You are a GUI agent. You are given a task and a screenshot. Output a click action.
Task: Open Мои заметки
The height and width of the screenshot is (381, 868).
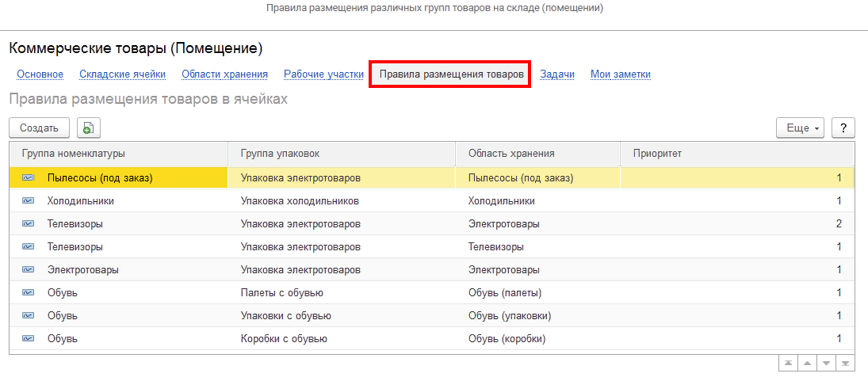[621, 74]
